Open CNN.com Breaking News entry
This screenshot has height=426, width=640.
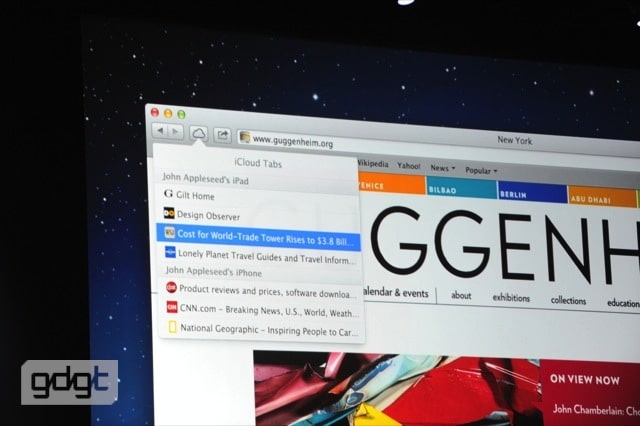(x=261, y=310)
